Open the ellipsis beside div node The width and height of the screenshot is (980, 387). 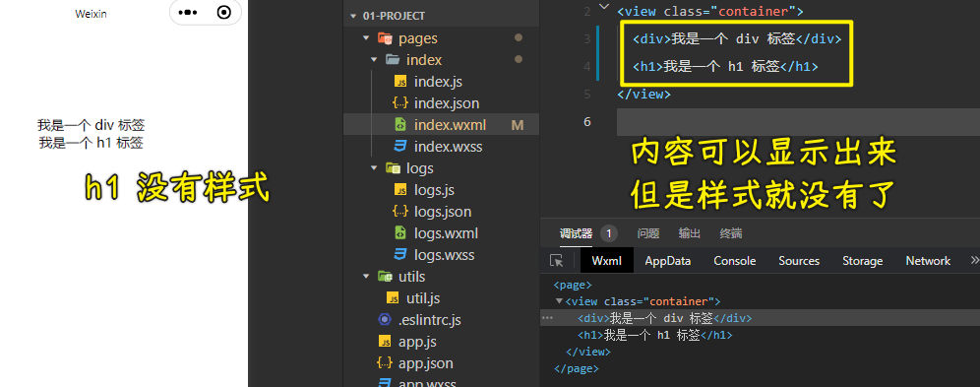tap(547, 318)
